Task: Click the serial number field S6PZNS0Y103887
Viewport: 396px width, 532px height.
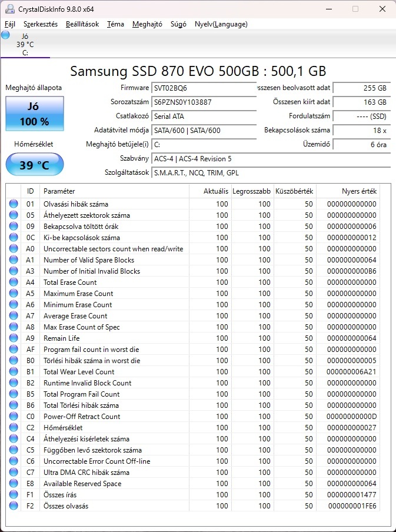Action: [x=204, y=102]
